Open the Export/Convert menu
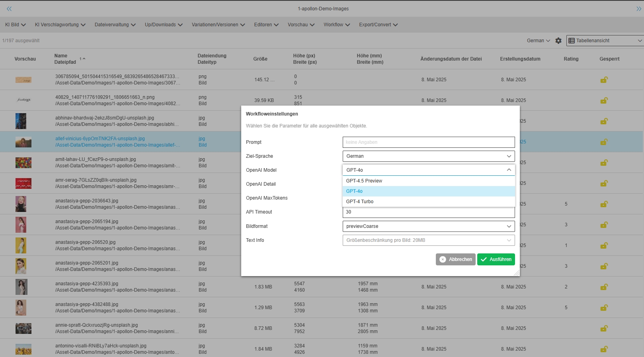This screenshot has width=644, height=357. point(378,25)
